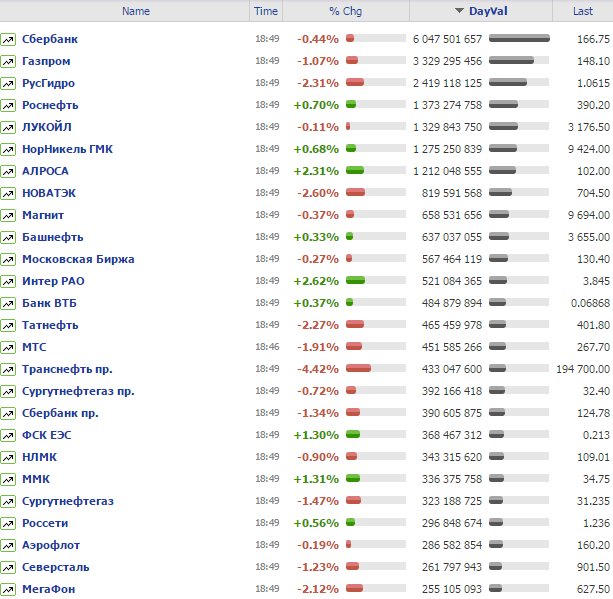The image size is (613, 599).
Task: Click the chart icon next to Сбербанк
Action: 8,39
